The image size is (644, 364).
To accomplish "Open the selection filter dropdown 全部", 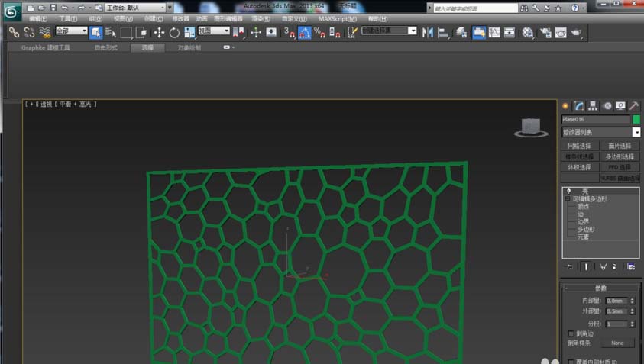I will [x=72, y=31].
